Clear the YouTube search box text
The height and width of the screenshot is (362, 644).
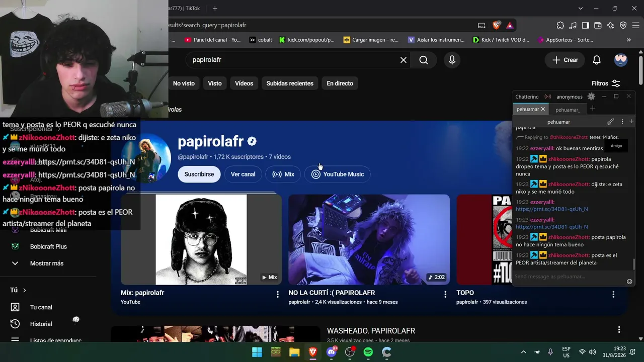click(404, 60)
